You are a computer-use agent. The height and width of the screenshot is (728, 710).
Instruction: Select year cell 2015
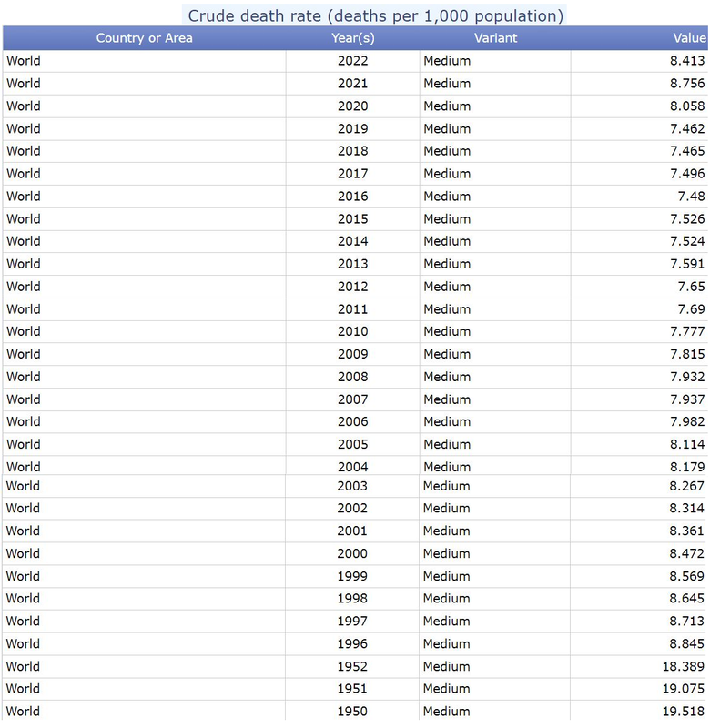click(353, 219)
